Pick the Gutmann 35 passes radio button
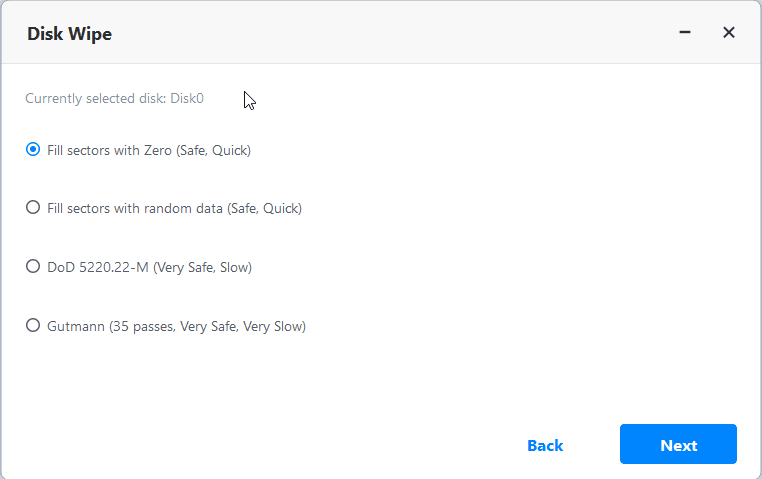Screen dimensions: 762x479 point(33,325)
